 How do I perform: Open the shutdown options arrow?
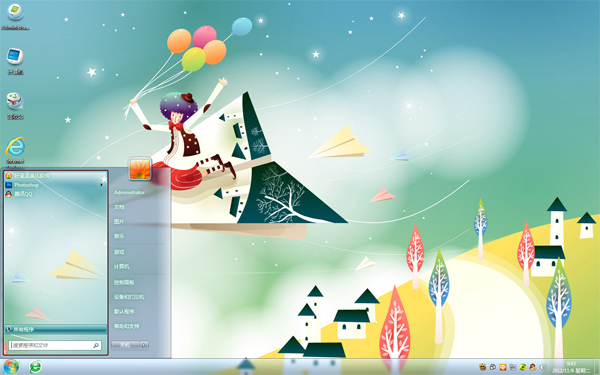click(x=144, y=345)
